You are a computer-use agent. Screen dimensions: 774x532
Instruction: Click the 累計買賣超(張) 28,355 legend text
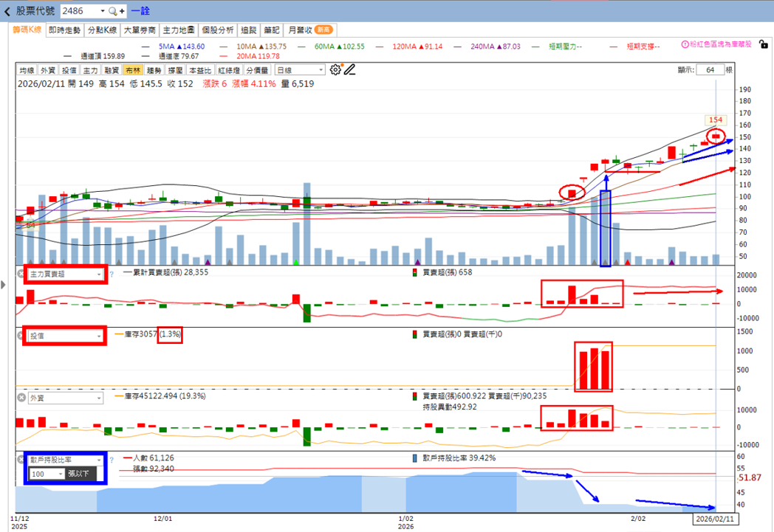point(171,272)
